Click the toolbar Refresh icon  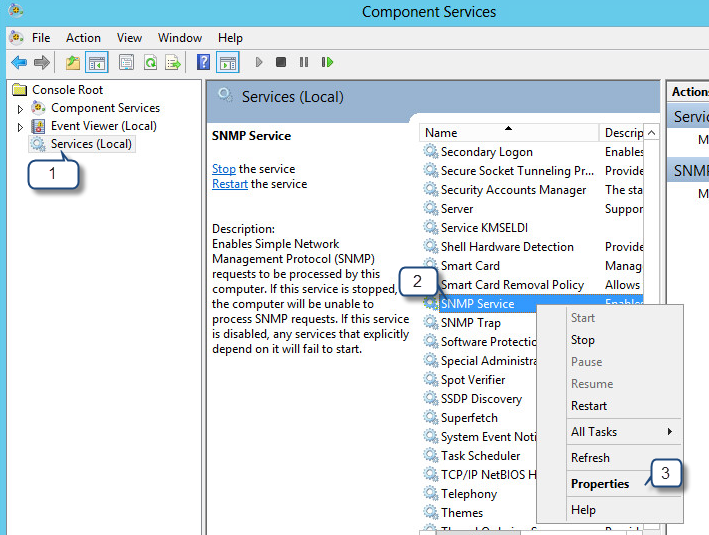[150, 62]
